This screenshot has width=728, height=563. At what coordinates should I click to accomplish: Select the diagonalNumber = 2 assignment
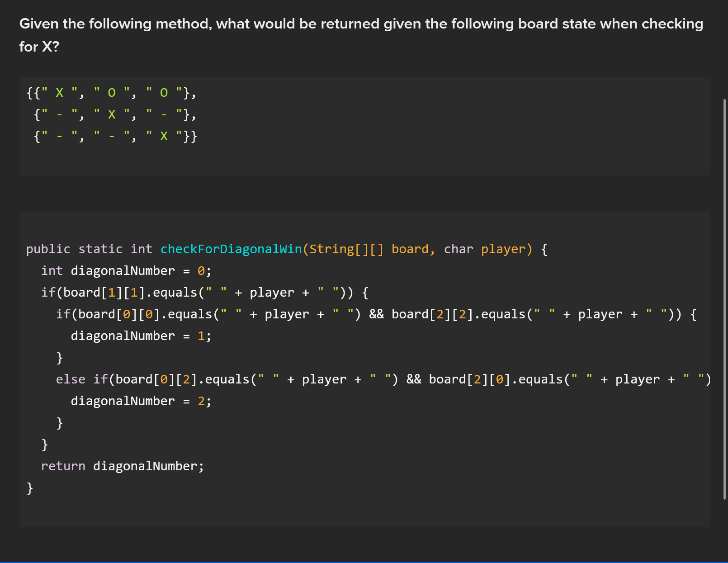(140, 401)
